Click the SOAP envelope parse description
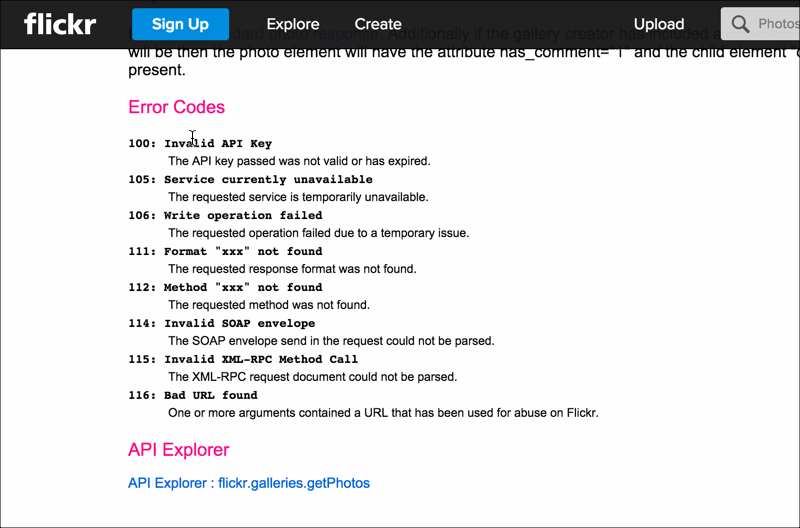800x528 pixels. coord(331,341)
